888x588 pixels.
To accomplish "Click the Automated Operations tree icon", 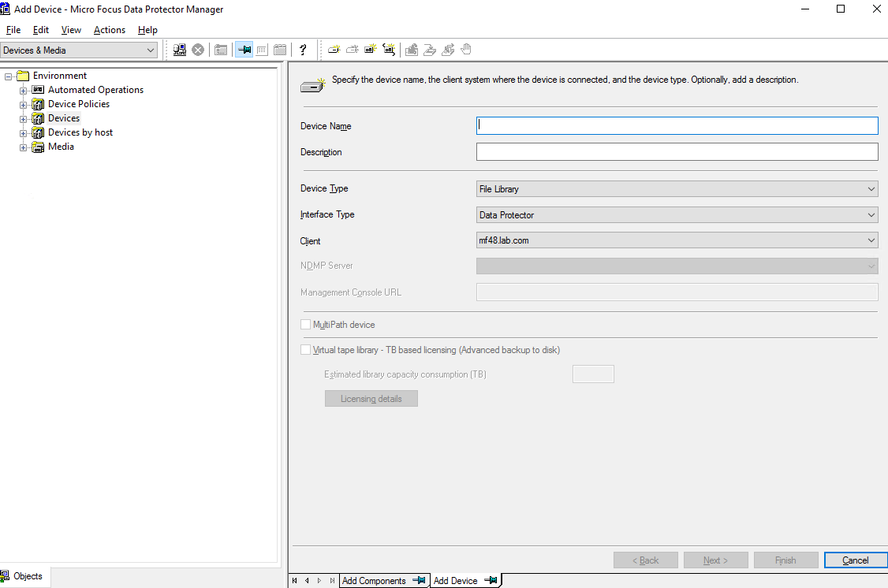I will coord(38,90).
